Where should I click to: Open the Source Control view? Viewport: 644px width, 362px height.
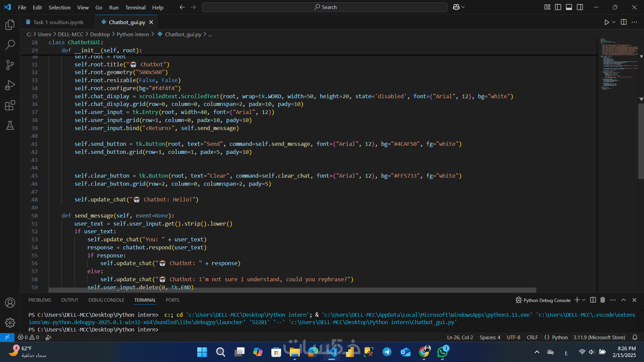(10, 65)
